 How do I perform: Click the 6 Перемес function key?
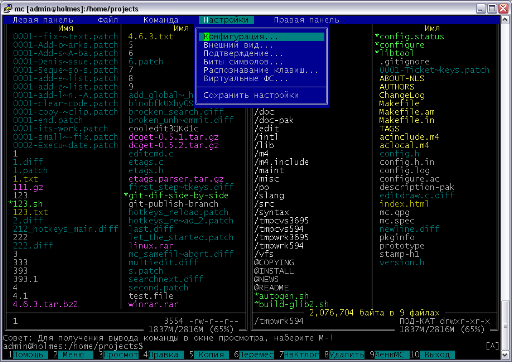(254, 355)
